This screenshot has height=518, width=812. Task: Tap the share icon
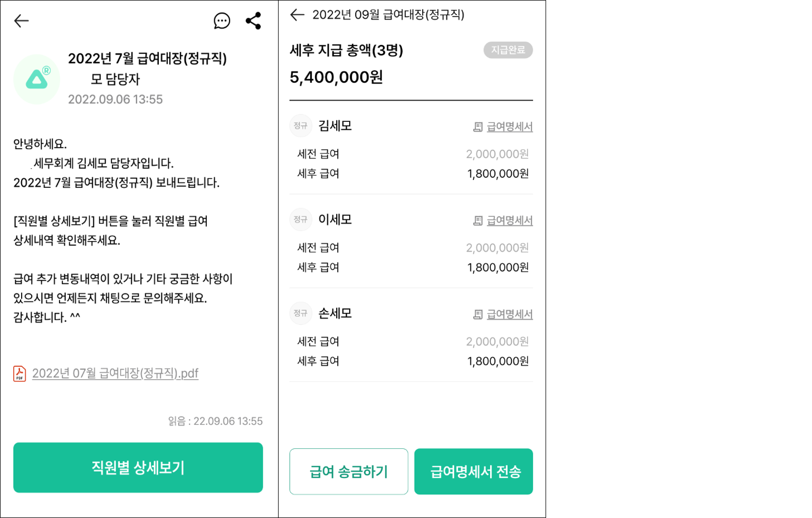tap(253, 21)
